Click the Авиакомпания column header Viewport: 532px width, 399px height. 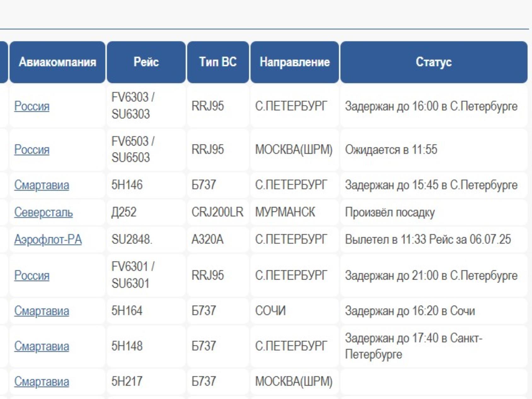(57, 62)
